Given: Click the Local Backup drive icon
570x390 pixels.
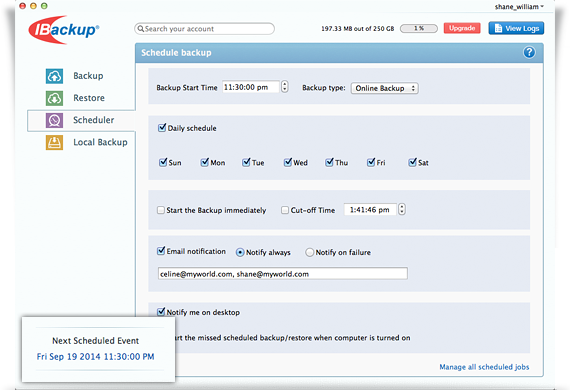Looking at the screenshot, I should point(54,142).
